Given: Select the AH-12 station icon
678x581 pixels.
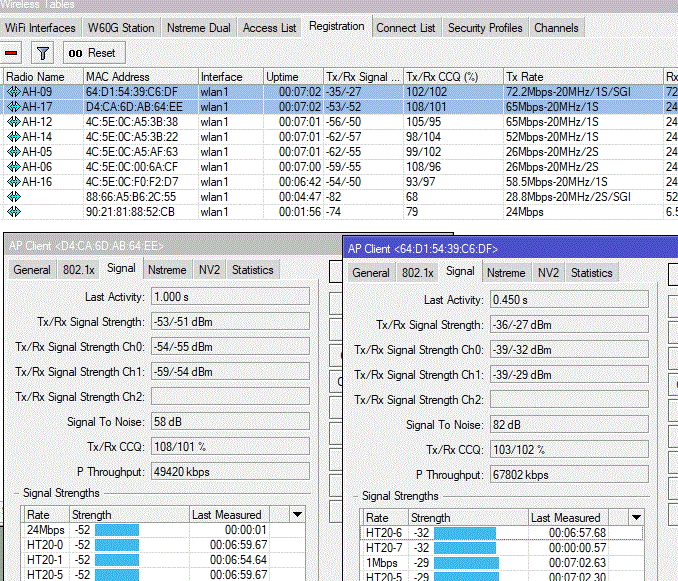Looking at the screenshot, I should [14, 122].
